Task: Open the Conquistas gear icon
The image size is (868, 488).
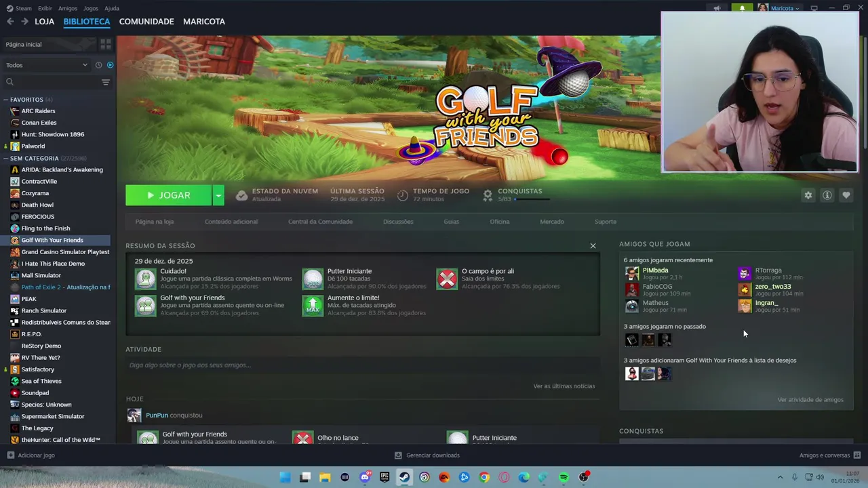Action: point(487,195)
